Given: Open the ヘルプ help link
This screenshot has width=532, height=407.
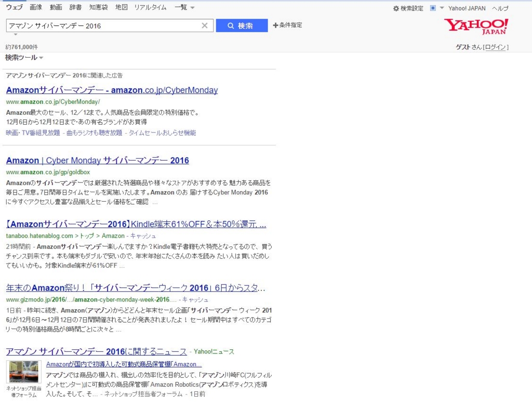Looking at the screenshot, I should pyautogui.click(x=500, y=8).
